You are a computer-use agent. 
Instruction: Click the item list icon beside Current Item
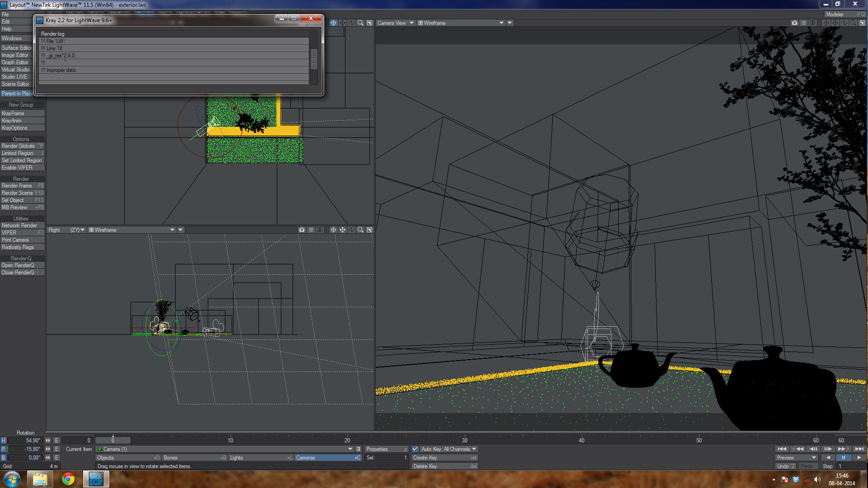[358, 449]
